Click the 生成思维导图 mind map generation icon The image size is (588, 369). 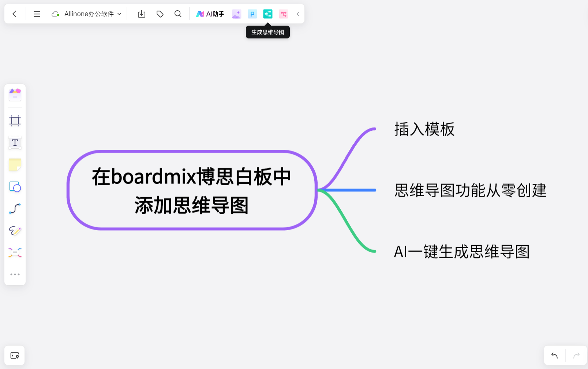point(267,14)
